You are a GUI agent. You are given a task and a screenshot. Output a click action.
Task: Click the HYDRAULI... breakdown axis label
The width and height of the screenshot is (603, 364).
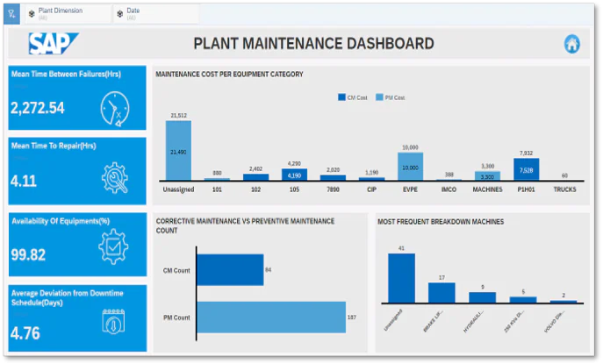click(473, 321)
